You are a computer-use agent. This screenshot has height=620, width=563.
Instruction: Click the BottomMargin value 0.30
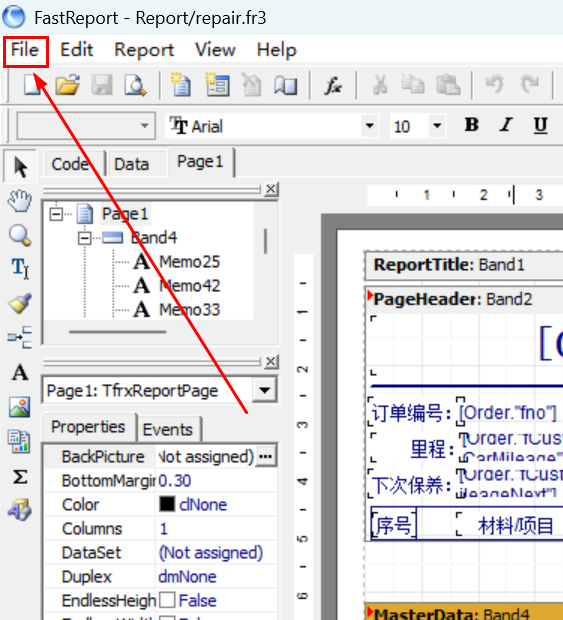click(175, 481)
